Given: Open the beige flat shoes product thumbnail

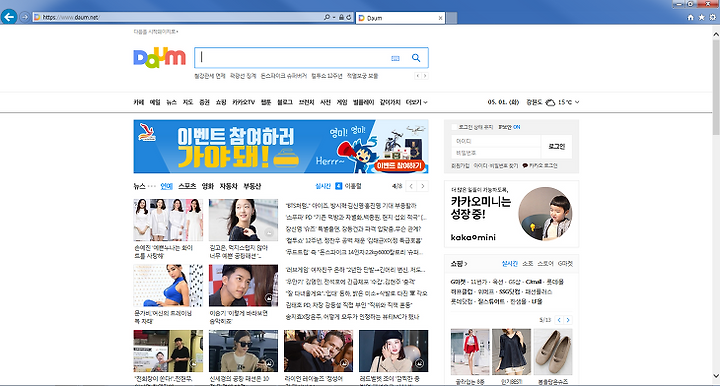Looking at the screenshot, I should point(553,352).
